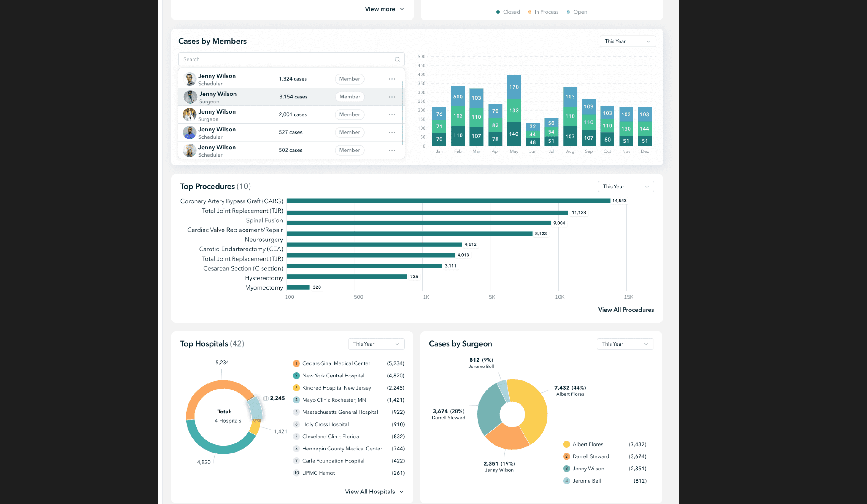
Task: Expand View All Hospitals list
Action: pyautogui.click(x=374, y=492)
